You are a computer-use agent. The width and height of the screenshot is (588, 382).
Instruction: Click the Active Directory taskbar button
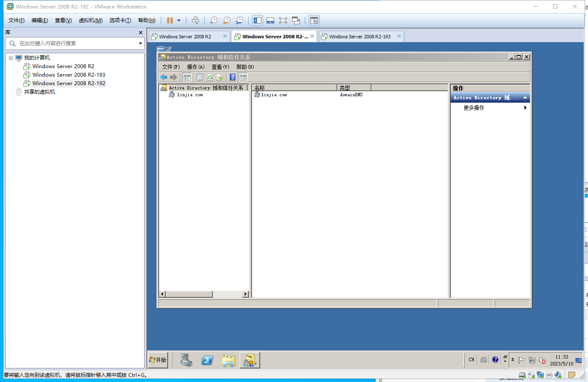coord(250,360)
